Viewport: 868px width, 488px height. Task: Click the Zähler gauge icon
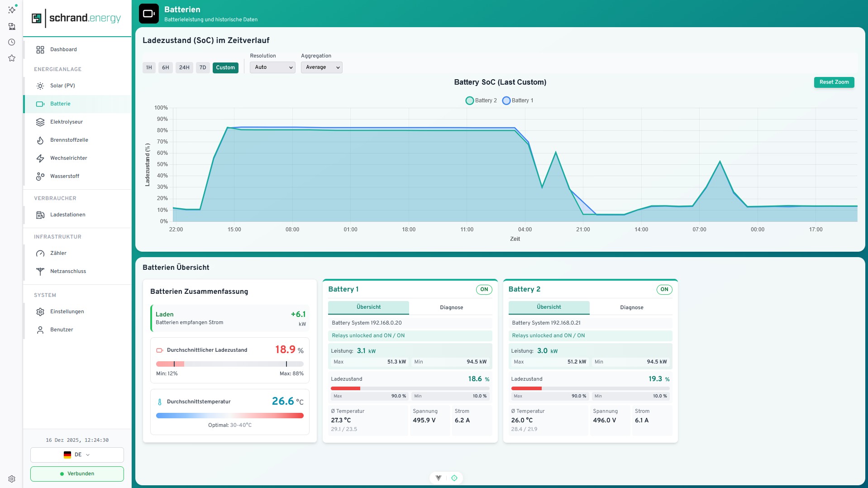pyautogui.click(x=40, y=253)
